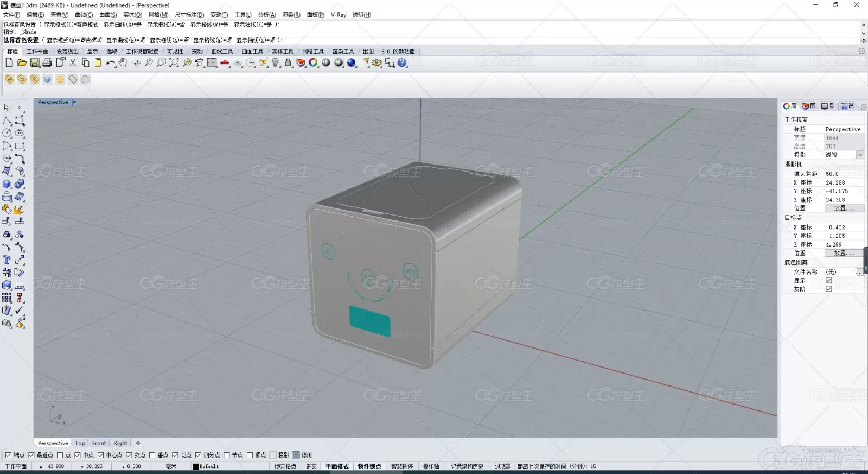Enable the 点 osnap checkbox
The width and height of the screenshot is (868, 474).
click(x=60, y=456)
